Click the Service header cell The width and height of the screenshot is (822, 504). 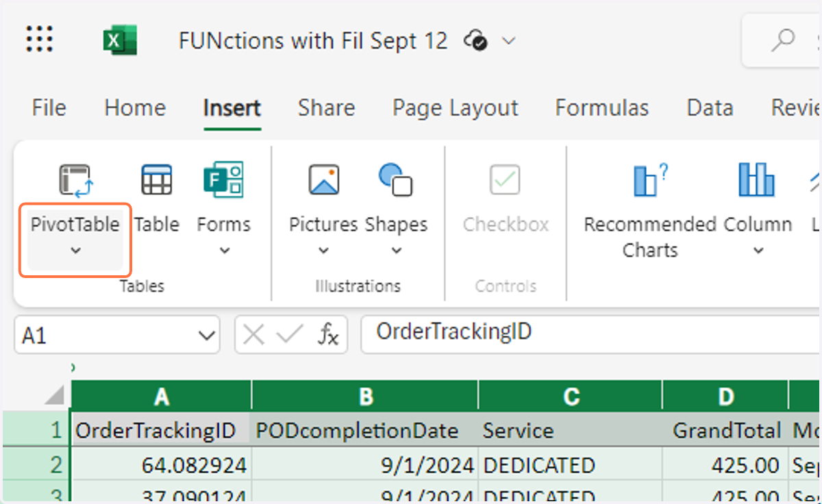[x=571, y=430]
